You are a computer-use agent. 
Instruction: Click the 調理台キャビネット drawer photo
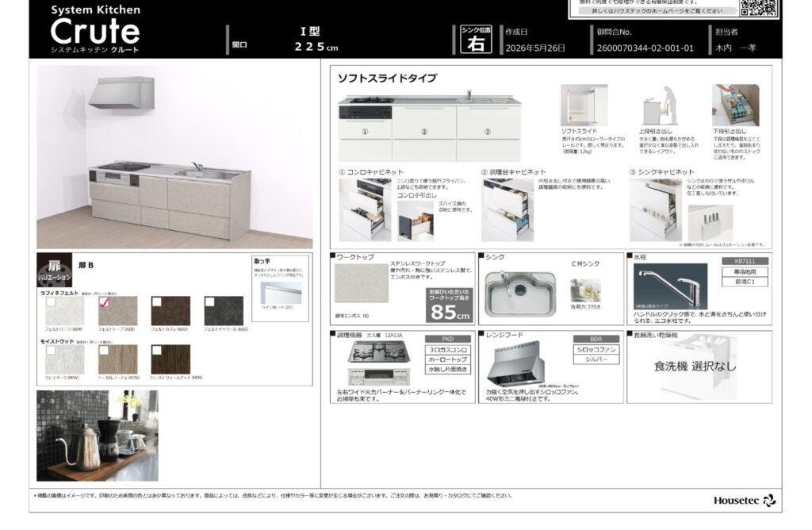[507, 209]
